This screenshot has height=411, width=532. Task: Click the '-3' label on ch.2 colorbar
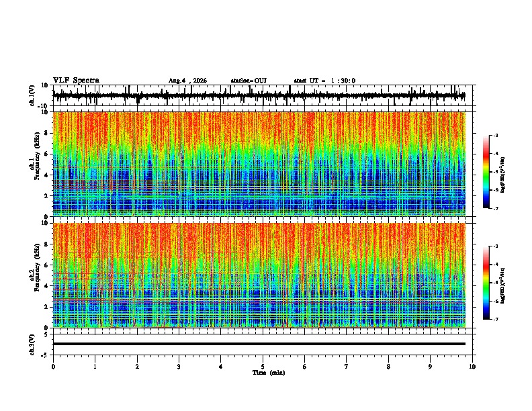point(495,246)
